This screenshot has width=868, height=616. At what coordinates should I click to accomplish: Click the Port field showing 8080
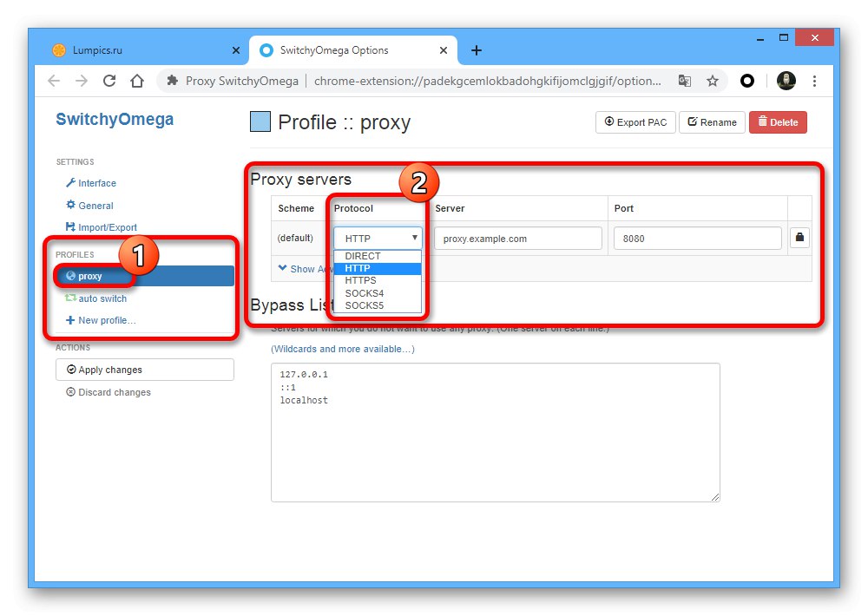(x=698, y=239)
